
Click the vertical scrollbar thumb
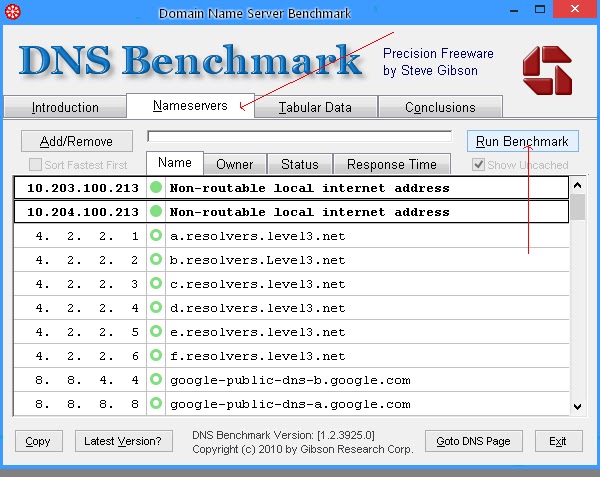point(577,207)
